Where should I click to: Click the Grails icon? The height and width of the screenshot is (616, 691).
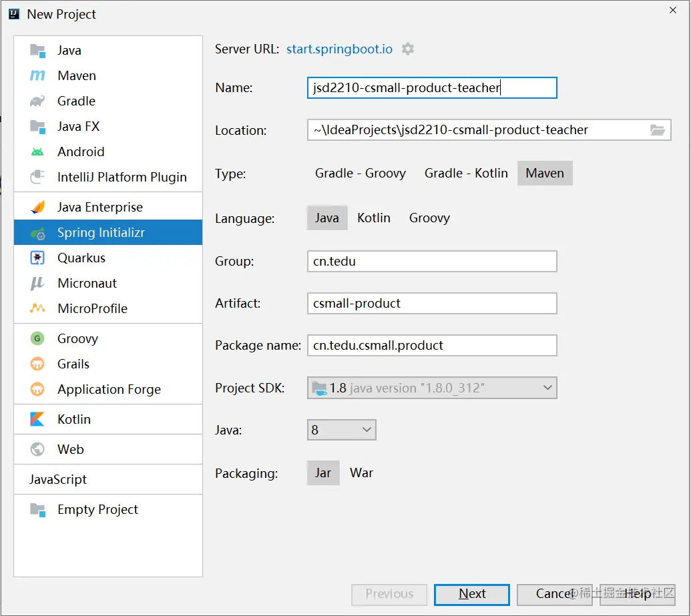37,364
